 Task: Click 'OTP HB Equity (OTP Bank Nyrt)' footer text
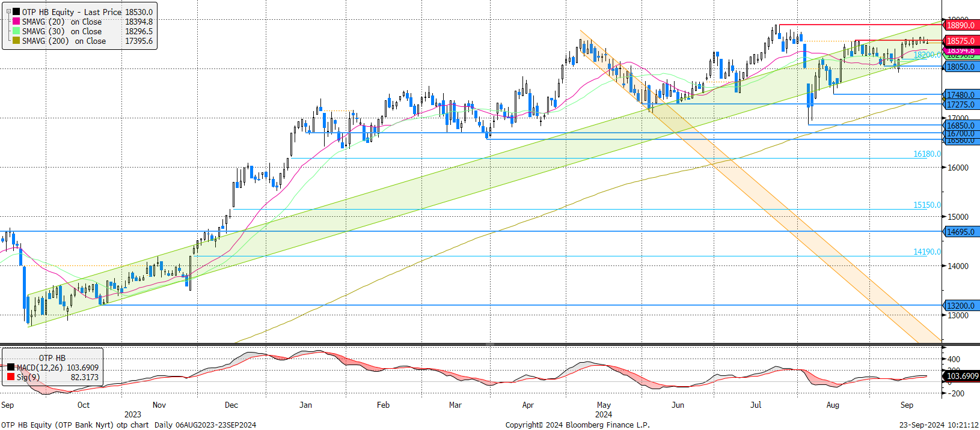tap(57, 425)
